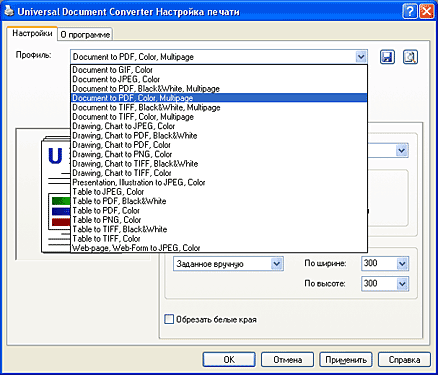
Task: Select Document to TIFF, Color, Multipage
Action: [219, 117]
